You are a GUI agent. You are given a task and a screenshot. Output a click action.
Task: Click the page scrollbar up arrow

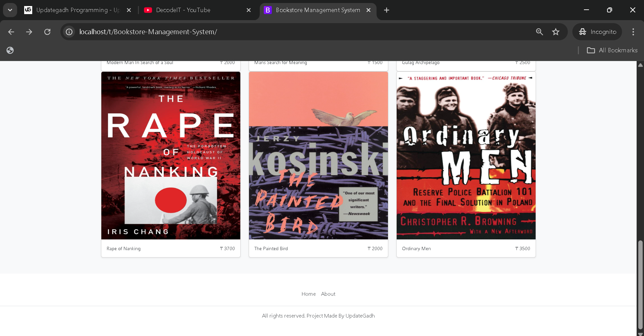point(640,65)
